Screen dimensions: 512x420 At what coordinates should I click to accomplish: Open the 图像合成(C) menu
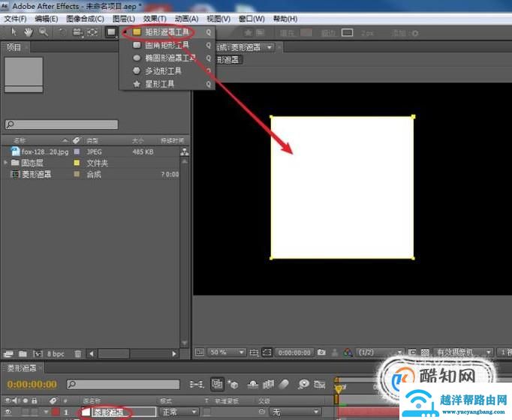pos(85,19)
